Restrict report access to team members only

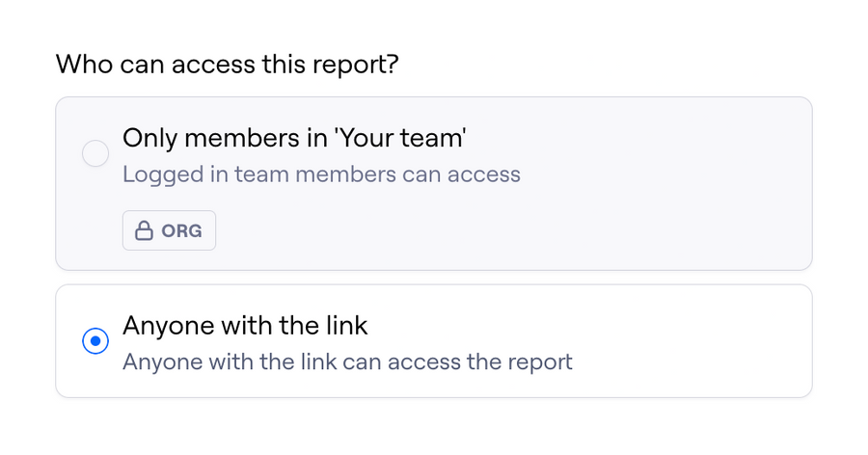coord(95,153)
